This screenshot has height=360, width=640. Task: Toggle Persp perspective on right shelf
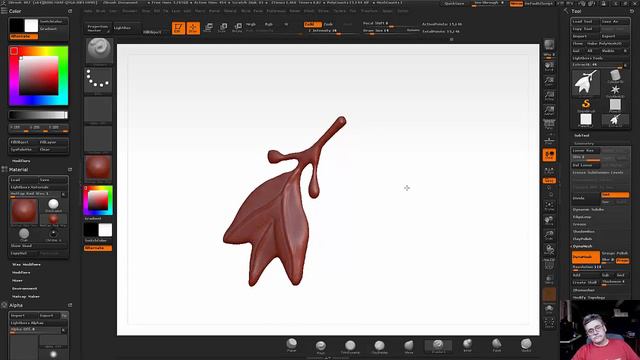(x=549, y=125)
